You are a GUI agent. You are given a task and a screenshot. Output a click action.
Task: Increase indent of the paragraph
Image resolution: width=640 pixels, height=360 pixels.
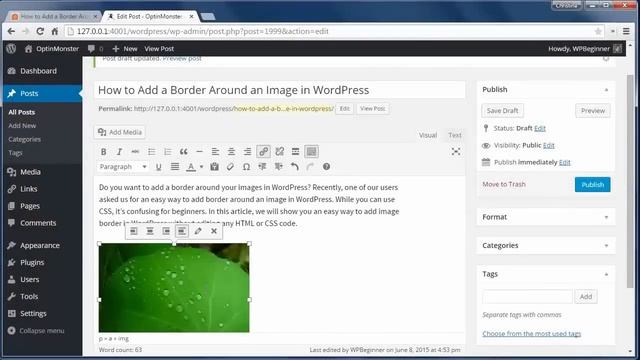(x=278, y=167)
